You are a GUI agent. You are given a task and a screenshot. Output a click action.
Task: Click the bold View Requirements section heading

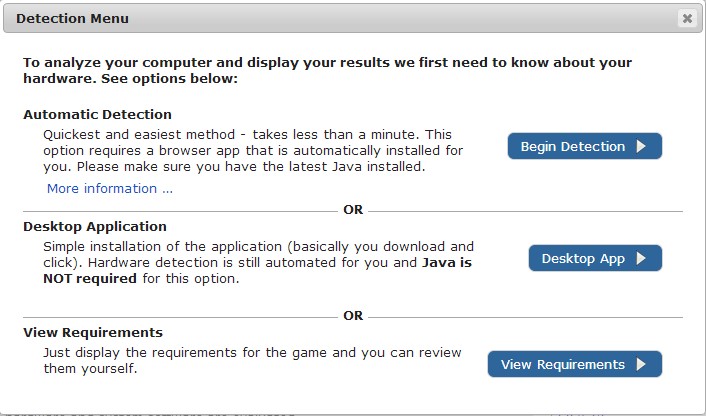pyautogui.click(x=93, y=333)
